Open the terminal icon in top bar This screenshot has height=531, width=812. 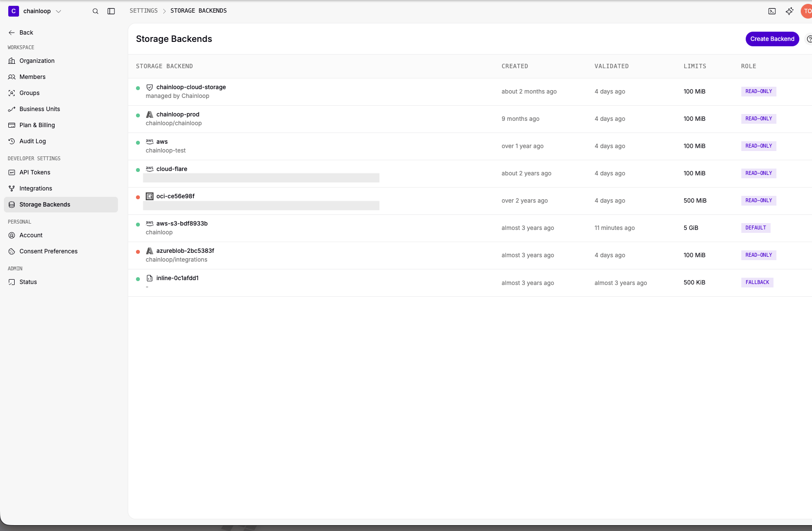[x=772, y=11]
